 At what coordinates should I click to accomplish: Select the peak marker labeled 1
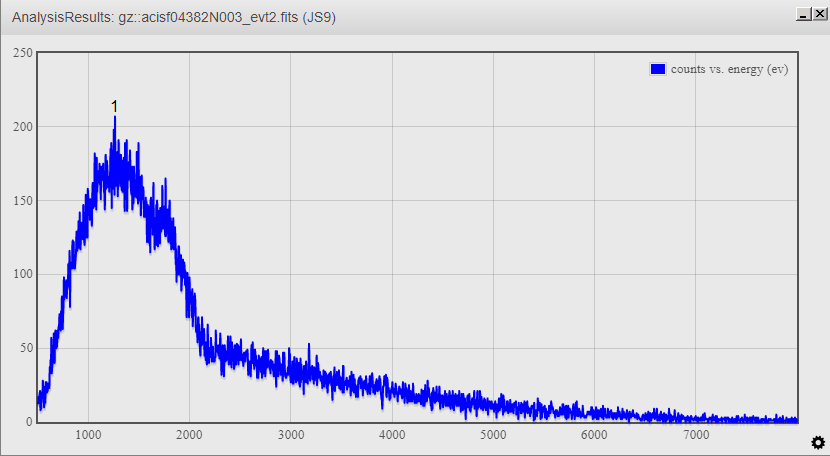114,106
